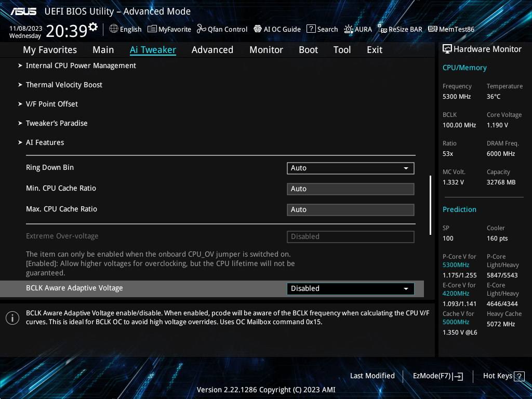Click the Search question mark icon

[311, 29]
